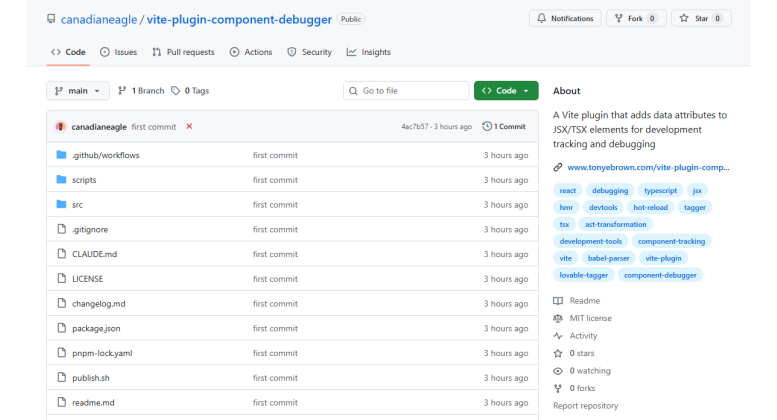Fork the repository
Image resolution: width=777 pixels, height=420 pixels.
[x=636, y=18]
